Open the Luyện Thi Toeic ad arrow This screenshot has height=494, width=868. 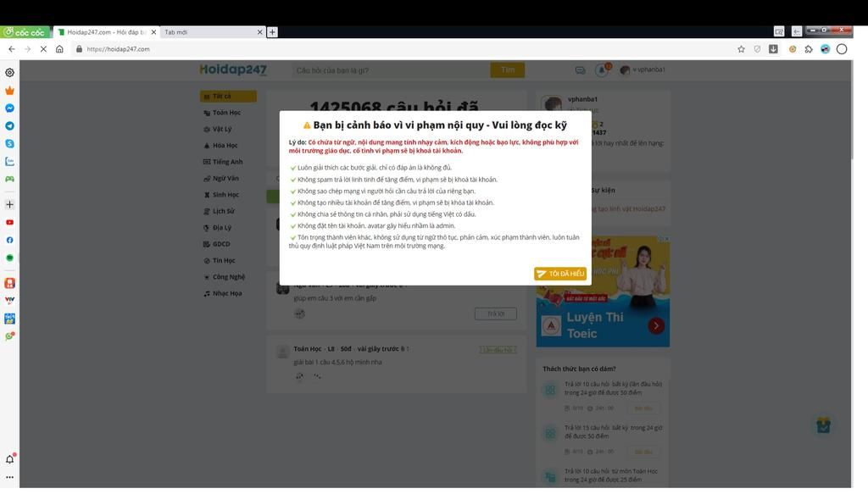[656, 325]
